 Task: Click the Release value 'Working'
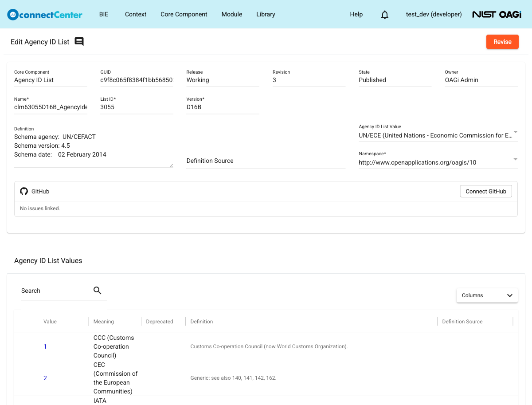pyautogui.click(x=198, y=80)
